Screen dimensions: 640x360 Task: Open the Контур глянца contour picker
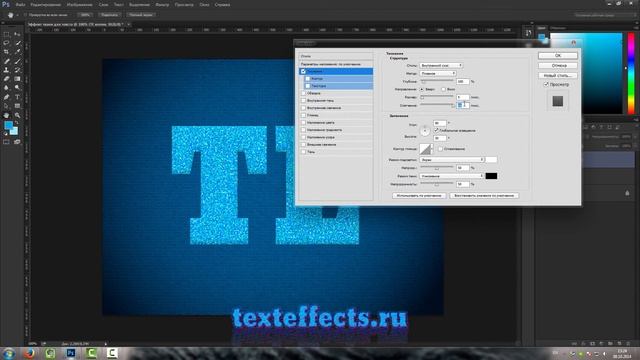[425, 149]
